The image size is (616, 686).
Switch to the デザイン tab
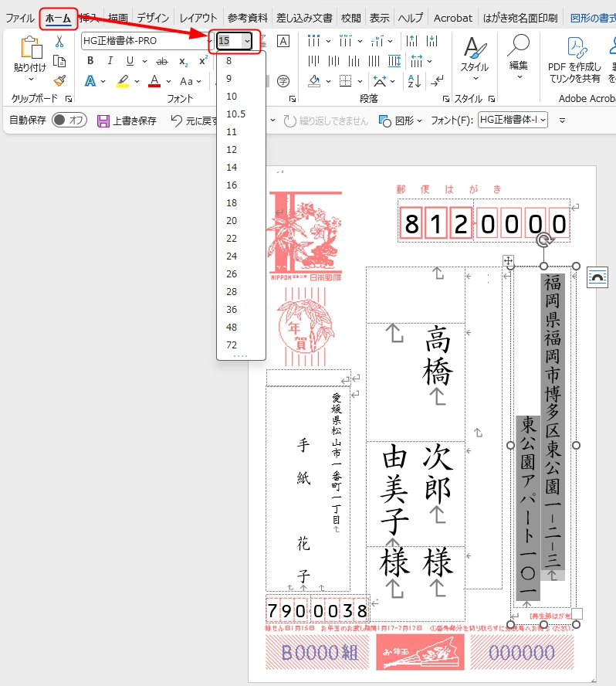pos(153,18)
